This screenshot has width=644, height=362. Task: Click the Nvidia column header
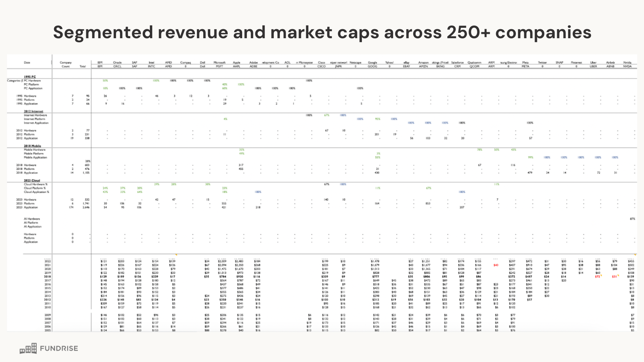click(627, 62)
